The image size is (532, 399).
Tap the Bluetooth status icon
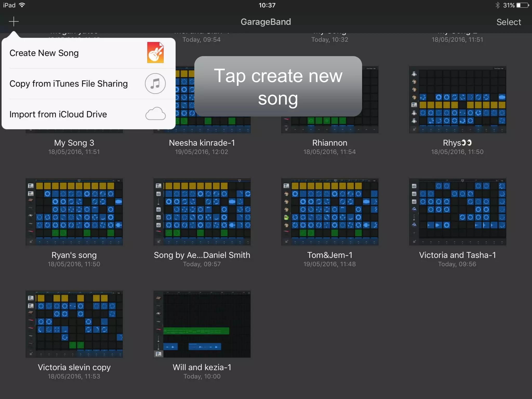497,5
